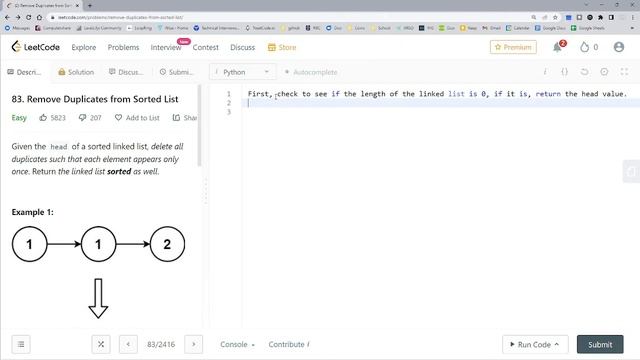Go to next problem arrow
640x360 pixels.
(x=193, y=344)
